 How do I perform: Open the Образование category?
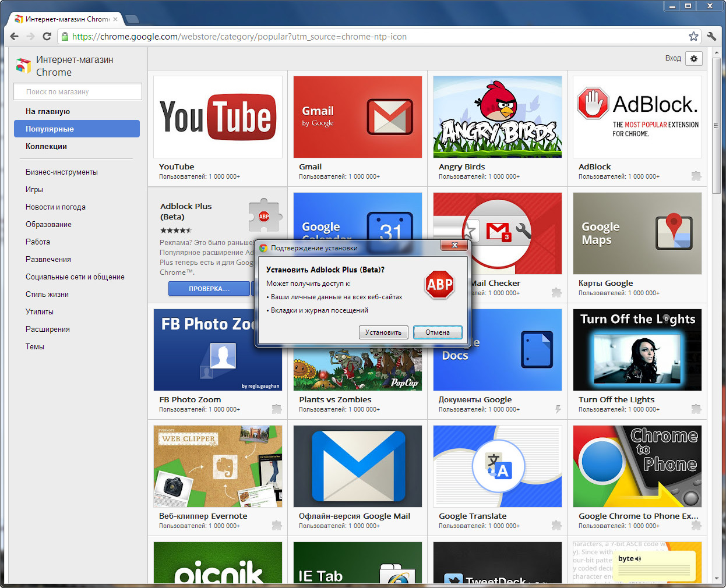(x=48, y=224)
